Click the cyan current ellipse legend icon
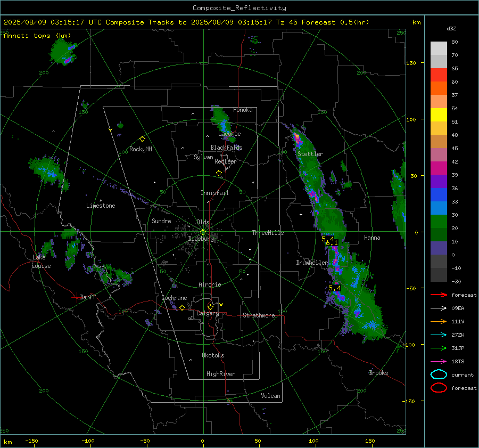 (439, 374)
